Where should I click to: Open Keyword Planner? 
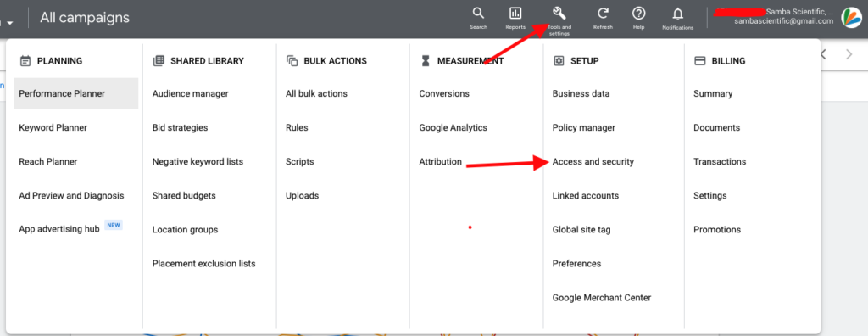point(53,127)
